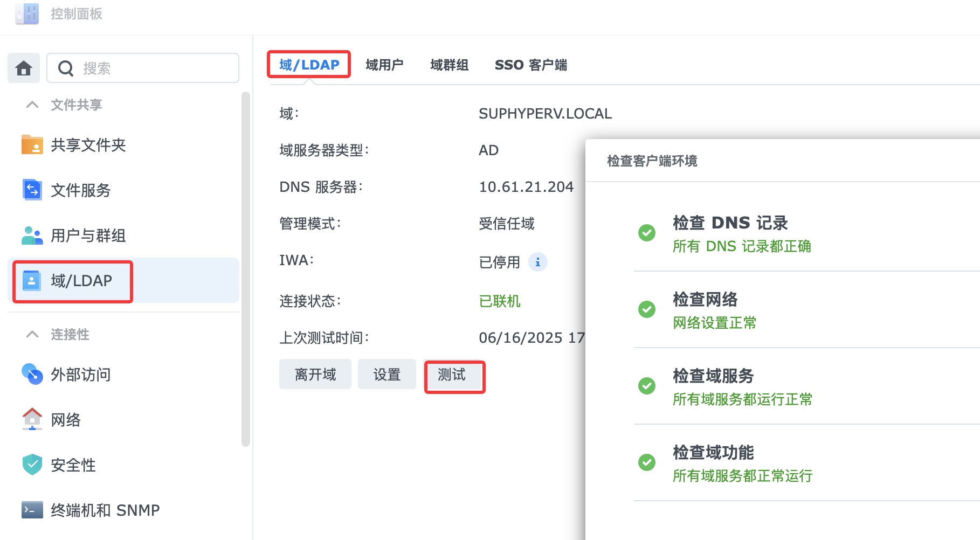Open External Access (外部访问) icon

click(x=32, y=375)
